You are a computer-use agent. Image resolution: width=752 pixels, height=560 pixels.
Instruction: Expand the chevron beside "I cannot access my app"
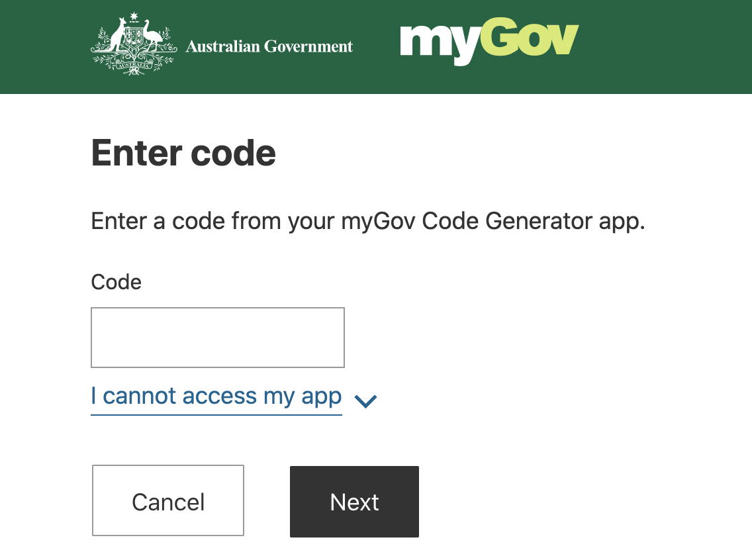[365, 400]
